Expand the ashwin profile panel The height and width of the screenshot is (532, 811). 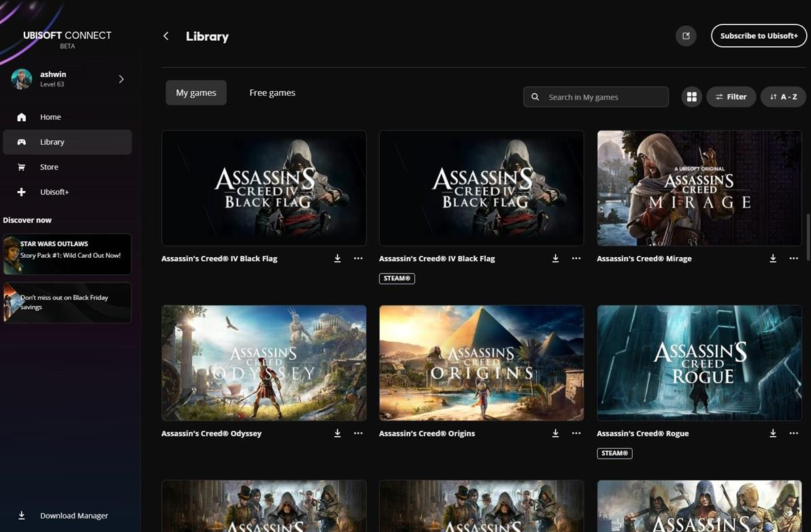point(121,79)
